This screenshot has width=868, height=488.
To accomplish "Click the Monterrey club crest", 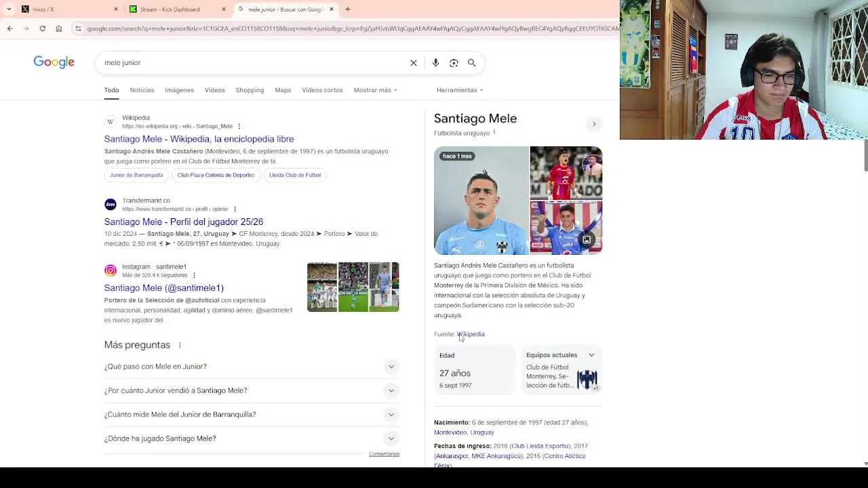I will pos(587,379).
